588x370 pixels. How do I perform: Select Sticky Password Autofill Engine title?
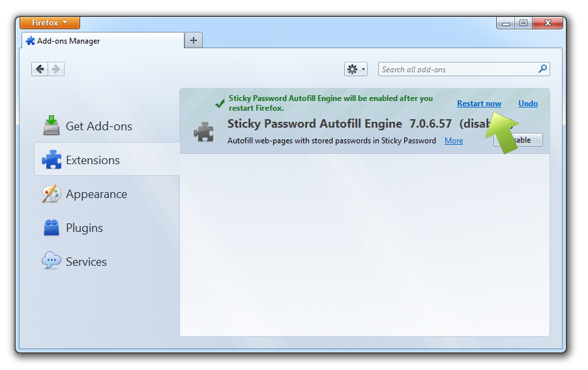pyautogui.click(x=315, y=124)
